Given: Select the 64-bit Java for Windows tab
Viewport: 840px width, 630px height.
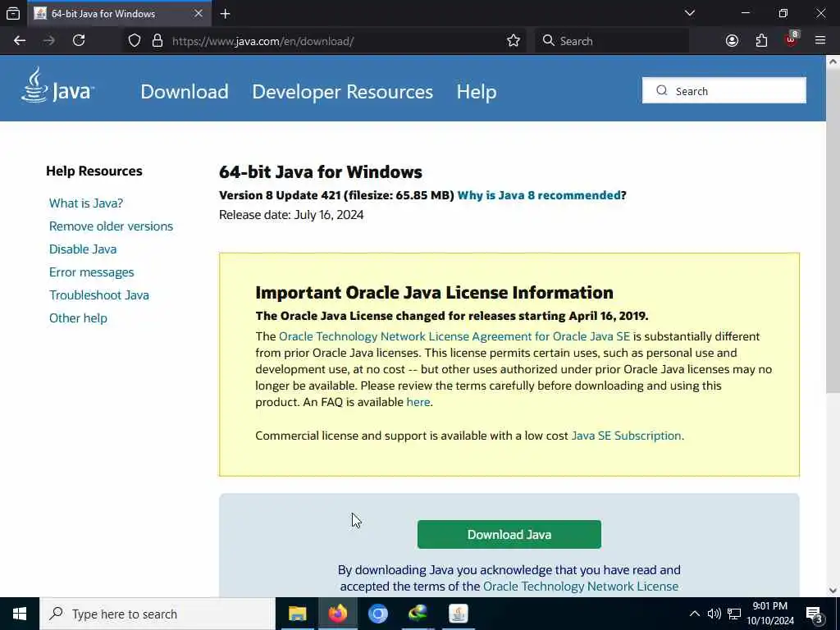Looking at the screenshot, I should 120,13.
